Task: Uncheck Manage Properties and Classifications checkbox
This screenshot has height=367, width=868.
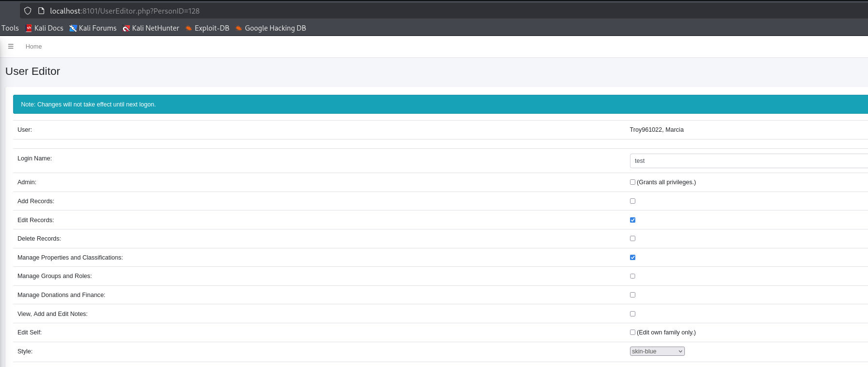Action: click(x=632, y=257)
